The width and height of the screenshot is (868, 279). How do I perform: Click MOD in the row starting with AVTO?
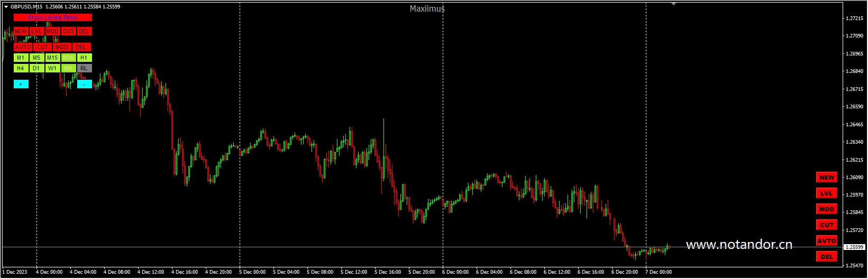62,47
